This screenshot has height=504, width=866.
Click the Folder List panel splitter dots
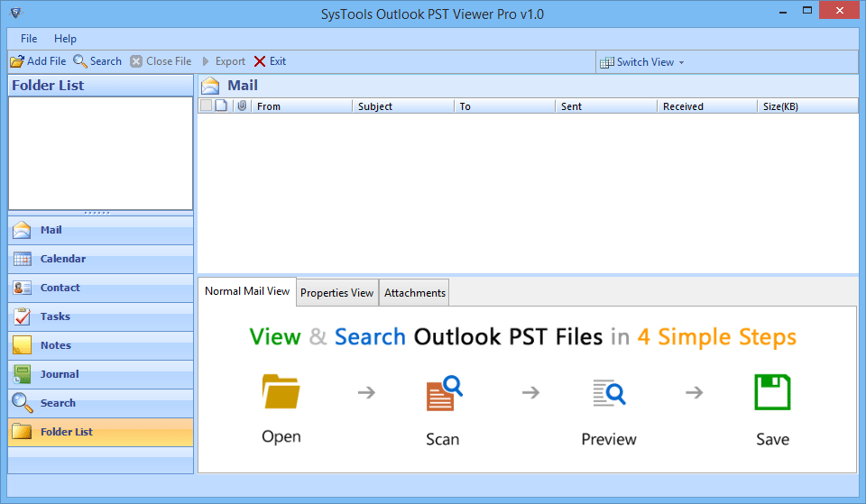(x=97, y=213)
